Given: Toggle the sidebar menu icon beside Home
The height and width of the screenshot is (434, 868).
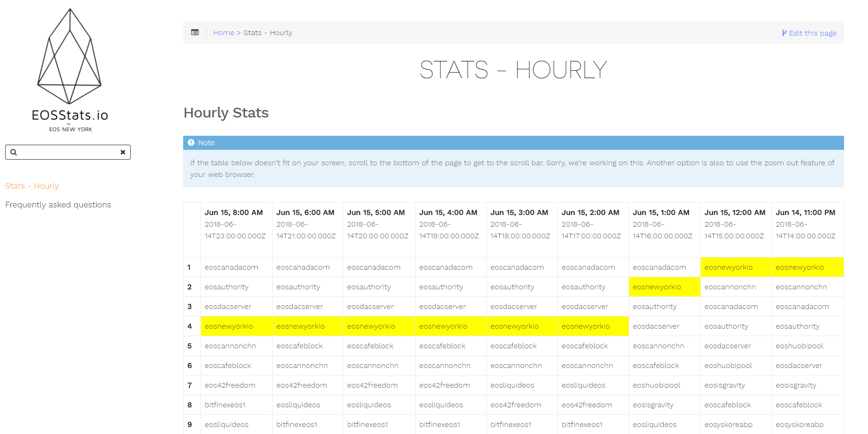Looking at the screenshot, I should (195, 32).
